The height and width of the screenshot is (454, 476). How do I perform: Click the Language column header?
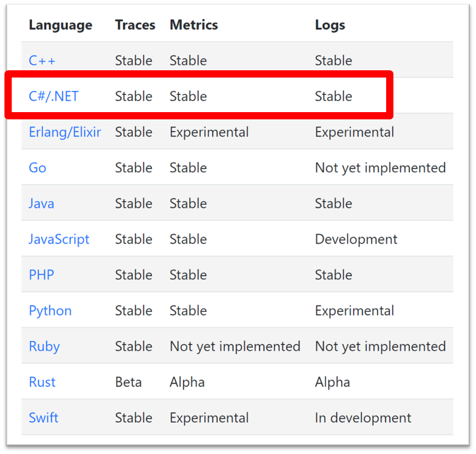coord(60,25)
